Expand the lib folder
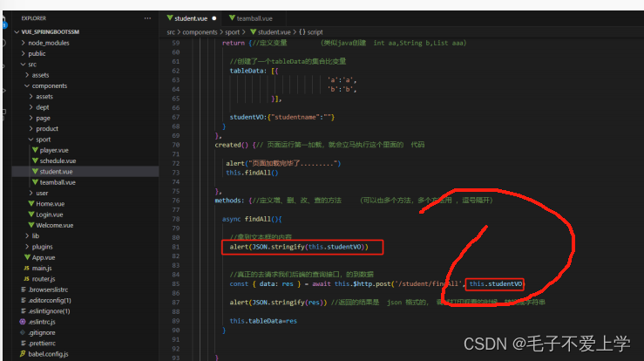Screen dimensions: 644x361 (36, 236)
